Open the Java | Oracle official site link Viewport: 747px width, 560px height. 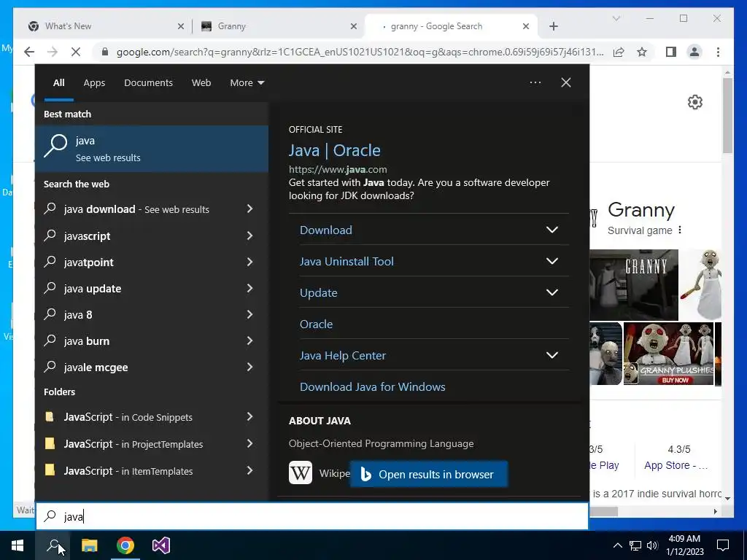[x=334, y=150]
